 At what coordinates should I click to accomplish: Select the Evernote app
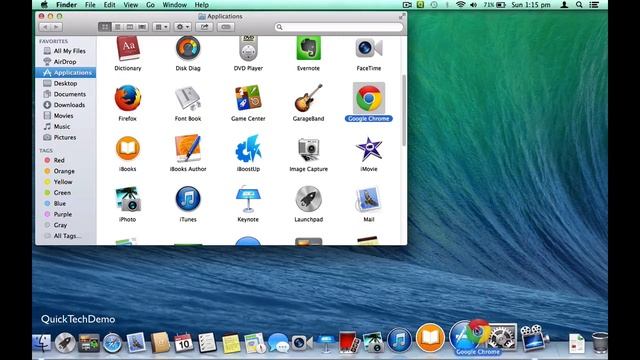click(308, 49)
